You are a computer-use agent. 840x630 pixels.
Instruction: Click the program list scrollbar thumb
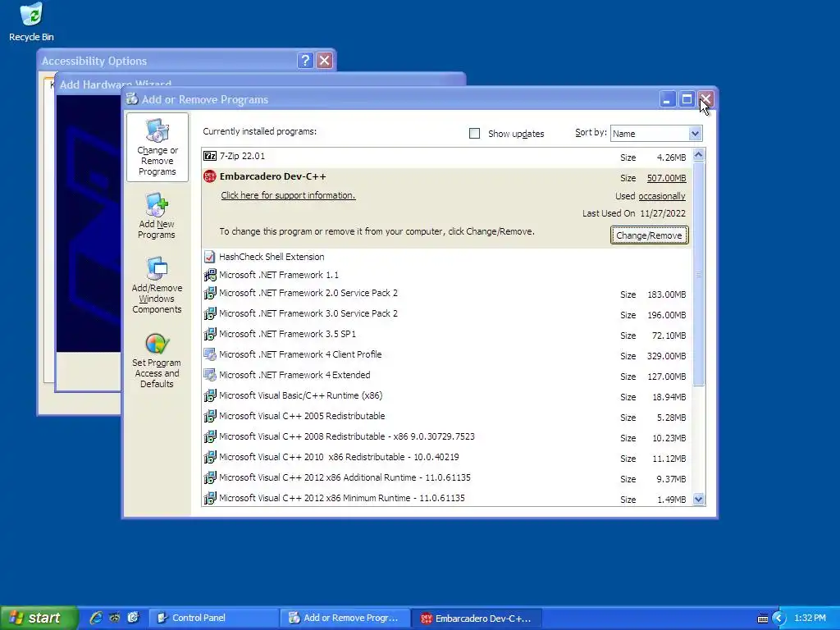(x=699, y=274)
